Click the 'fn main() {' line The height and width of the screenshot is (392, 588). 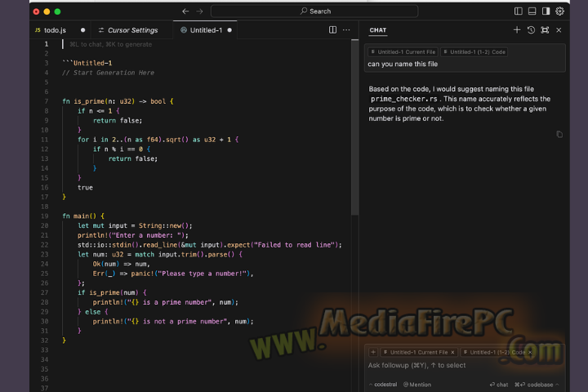pos(83,216)
